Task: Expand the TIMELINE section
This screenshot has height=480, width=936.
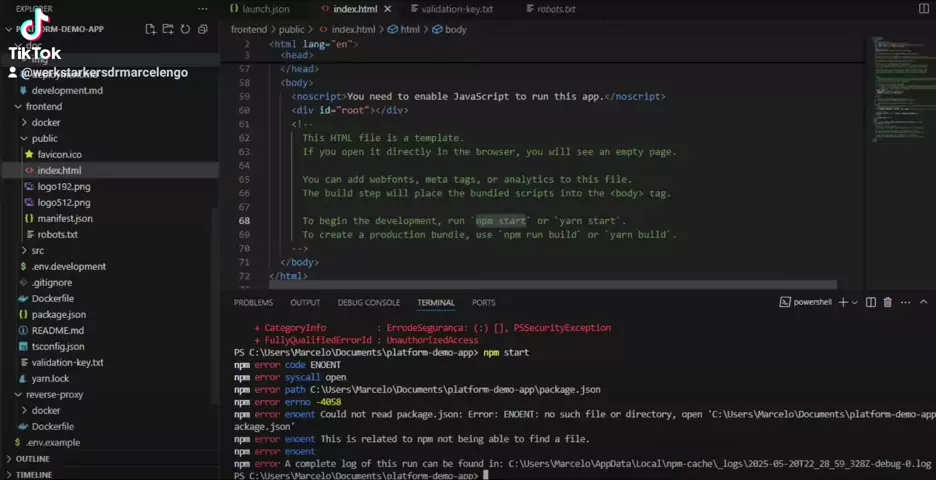Action: pos(34,475)
